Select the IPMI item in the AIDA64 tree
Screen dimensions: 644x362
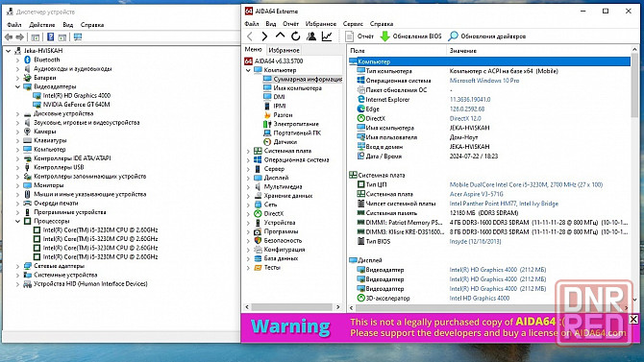[280, 106]
